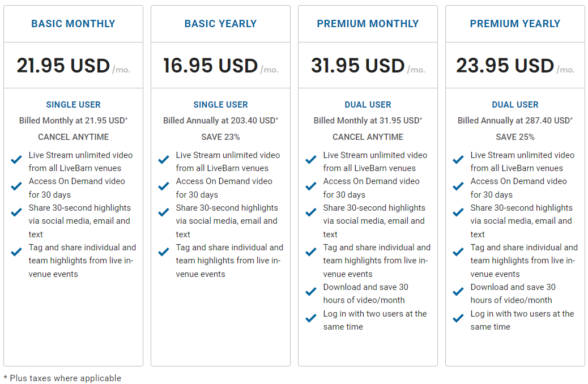The height and width of the screenshot is (384, 588).
Task: Click Basic Yearly Share highlights checkmark
Action: (164, 212)
